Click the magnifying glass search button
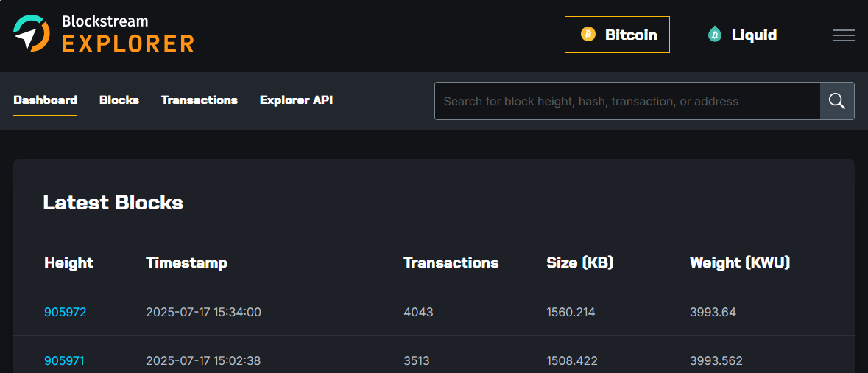 pyautogui.click(x=837, y=101)
